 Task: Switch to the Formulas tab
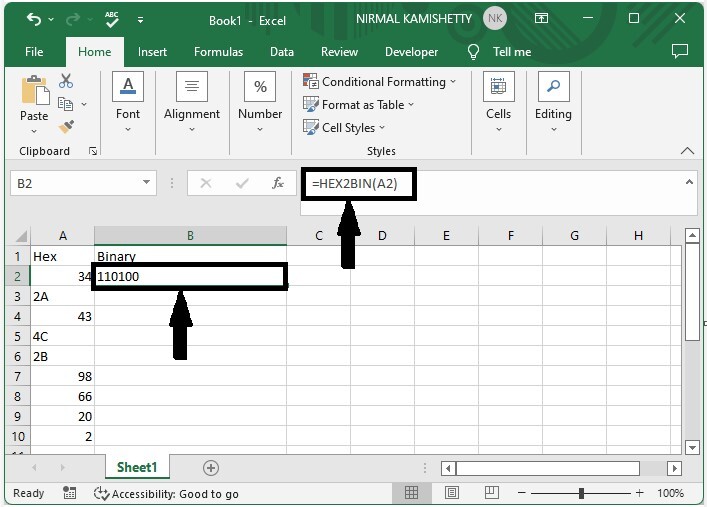click(x=218, y=52)
